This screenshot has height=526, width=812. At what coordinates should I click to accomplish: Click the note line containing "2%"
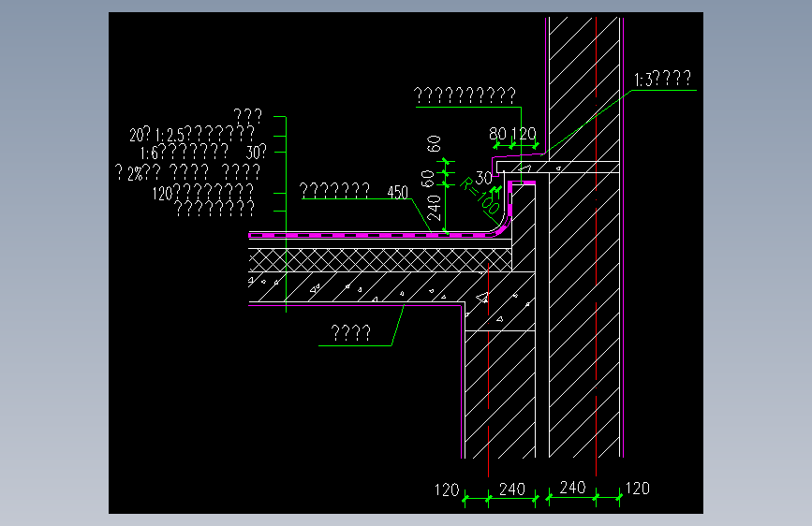tap(187, 171)
